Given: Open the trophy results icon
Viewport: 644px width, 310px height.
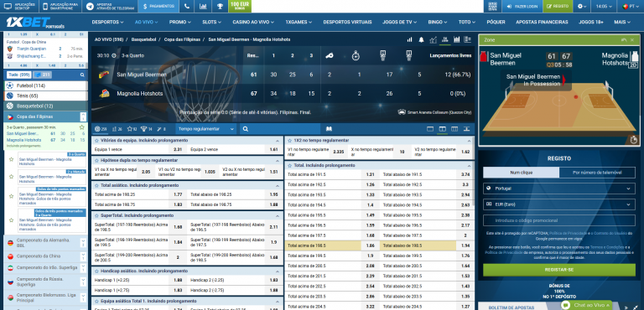Looking at the screenshot, I should point(220,6).
